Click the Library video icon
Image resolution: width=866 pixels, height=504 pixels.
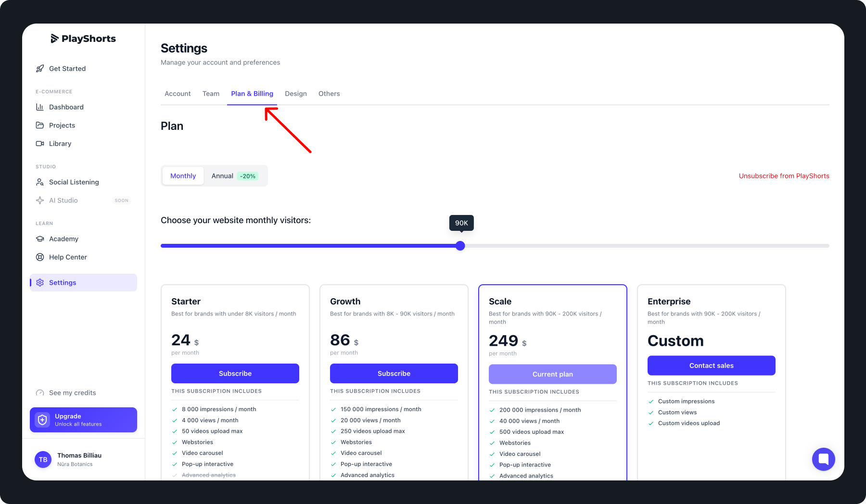(40, 144)
